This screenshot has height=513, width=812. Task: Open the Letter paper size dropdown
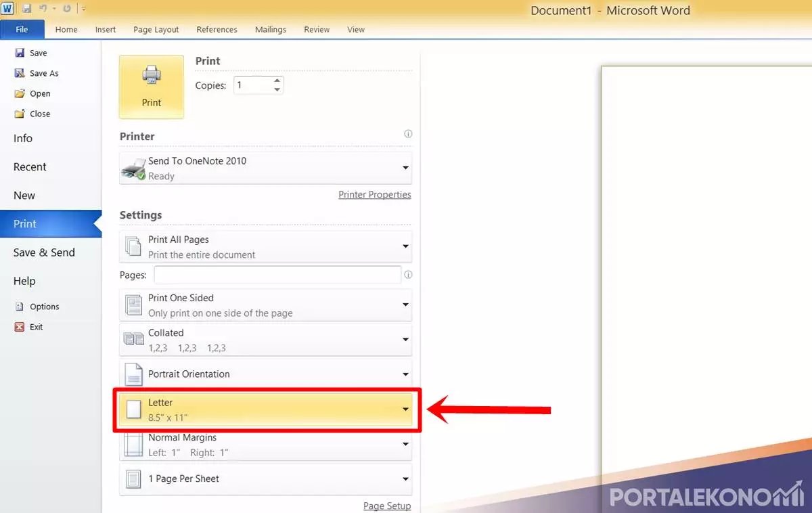click(265, 409)
